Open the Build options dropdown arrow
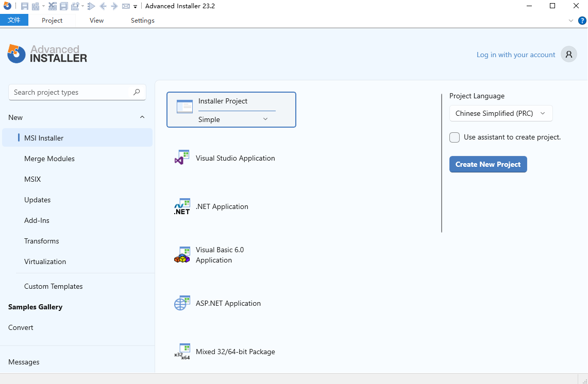 (x=43, y=6)
